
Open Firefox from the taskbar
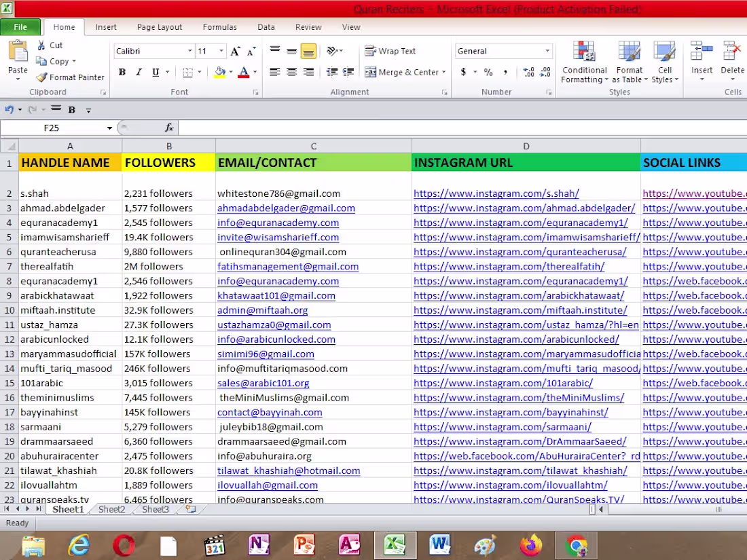coord(531,545)
